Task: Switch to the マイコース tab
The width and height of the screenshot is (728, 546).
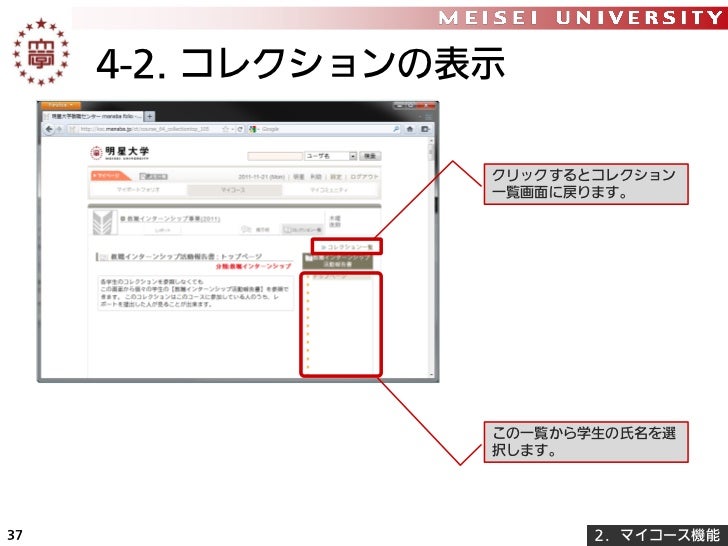Action: (234, 190)
